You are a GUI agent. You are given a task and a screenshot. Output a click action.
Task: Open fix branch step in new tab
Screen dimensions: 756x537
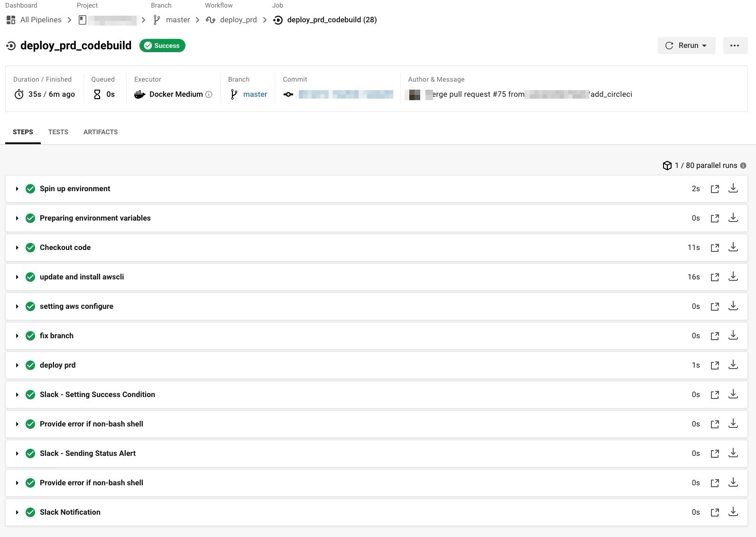[x=715, y=336]
